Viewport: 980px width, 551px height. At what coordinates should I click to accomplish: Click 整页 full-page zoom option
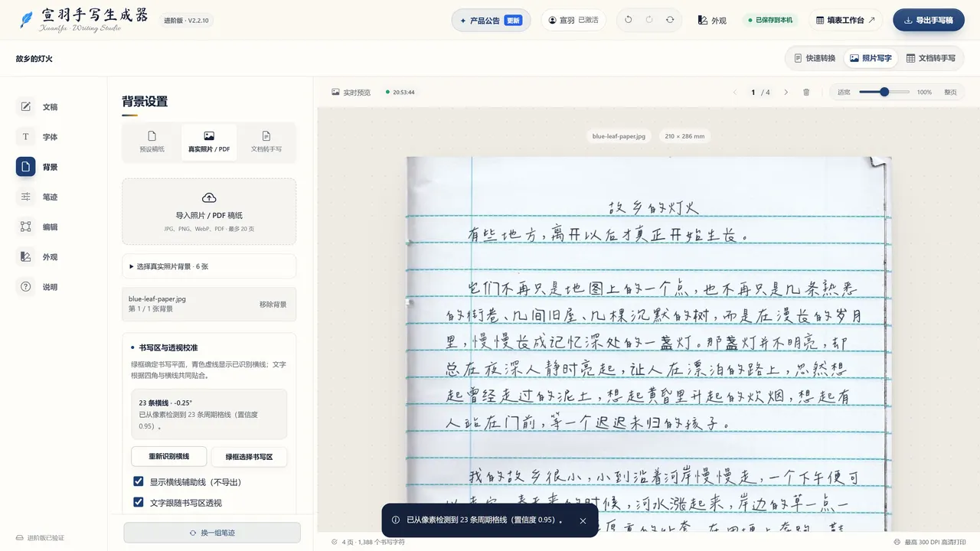950,92
